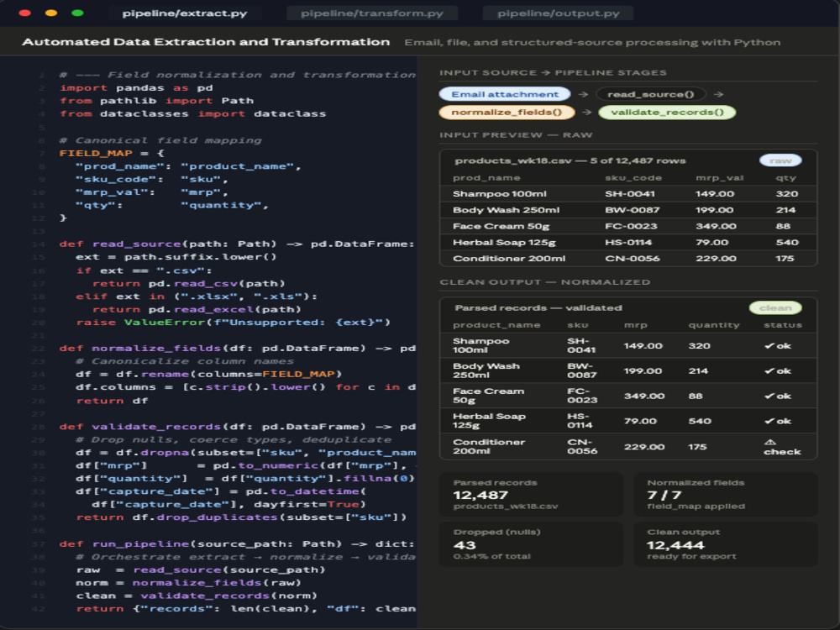This screenshot has width=840, height=630.
Task: Open the pipeline/output.py tab
Action: pos(558,13)
